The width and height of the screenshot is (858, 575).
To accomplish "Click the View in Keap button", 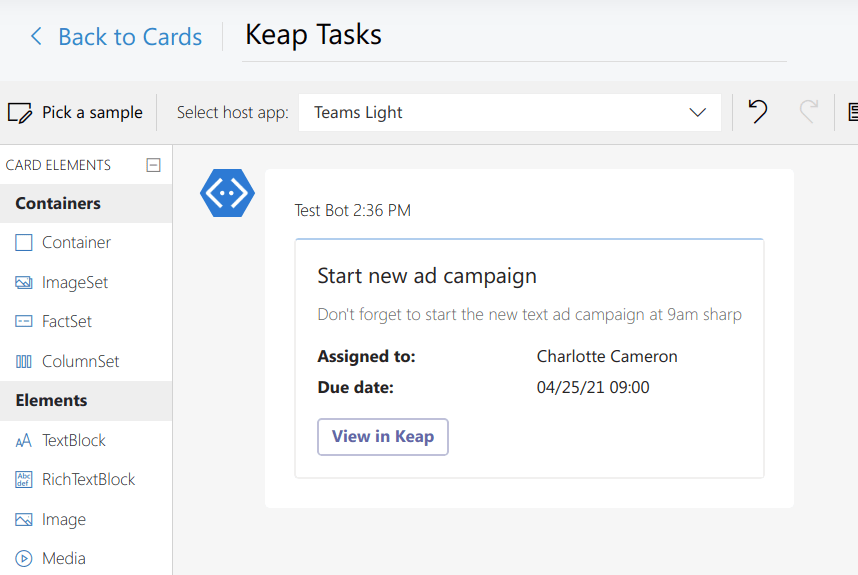I will tap(383, 437).
